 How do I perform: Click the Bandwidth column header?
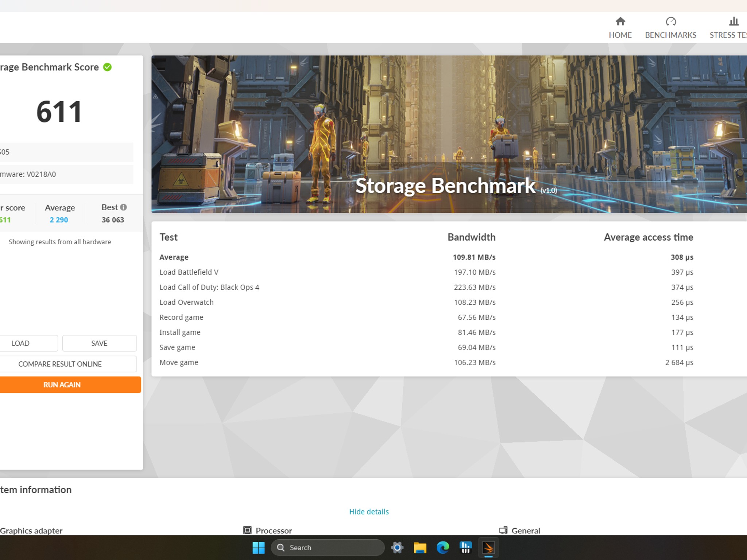pos(471,237)
